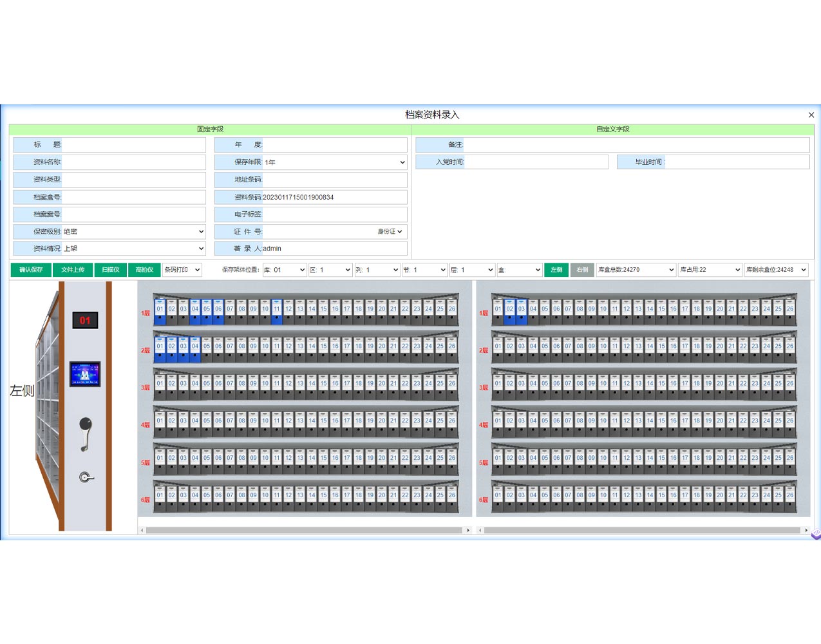Image resolution: width=821 pixels, height=644 pixels.
Task: Click the red 01 cabinet number display
Action: [x=85, y=320]
